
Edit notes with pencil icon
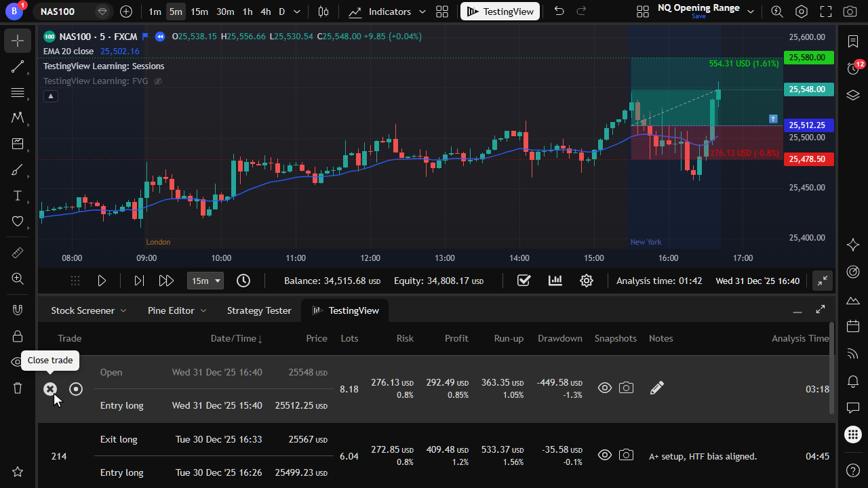656,388
